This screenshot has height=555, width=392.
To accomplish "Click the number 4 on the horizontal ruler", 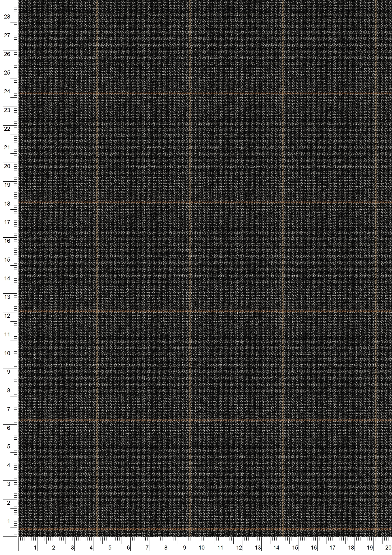I will coord(91,548).
